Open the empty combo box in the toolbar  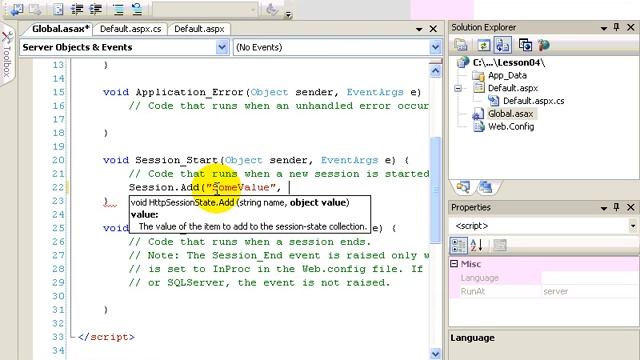205,9
